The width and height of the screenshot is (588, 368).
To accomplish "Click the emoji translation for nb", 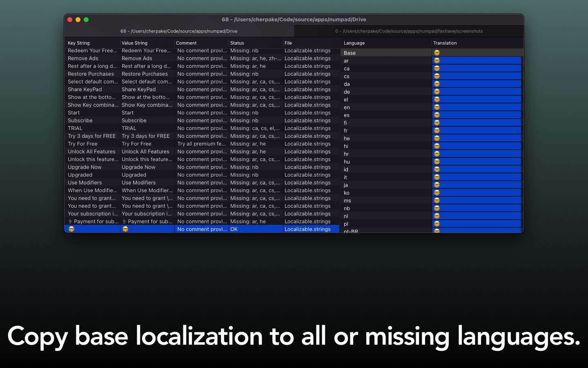I will (x=437, y=208).
